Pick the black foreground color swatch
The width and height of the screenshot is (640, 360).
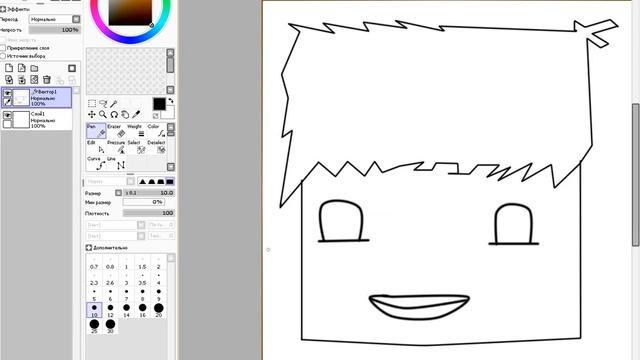pyautogui.click(x=159, y=104)
